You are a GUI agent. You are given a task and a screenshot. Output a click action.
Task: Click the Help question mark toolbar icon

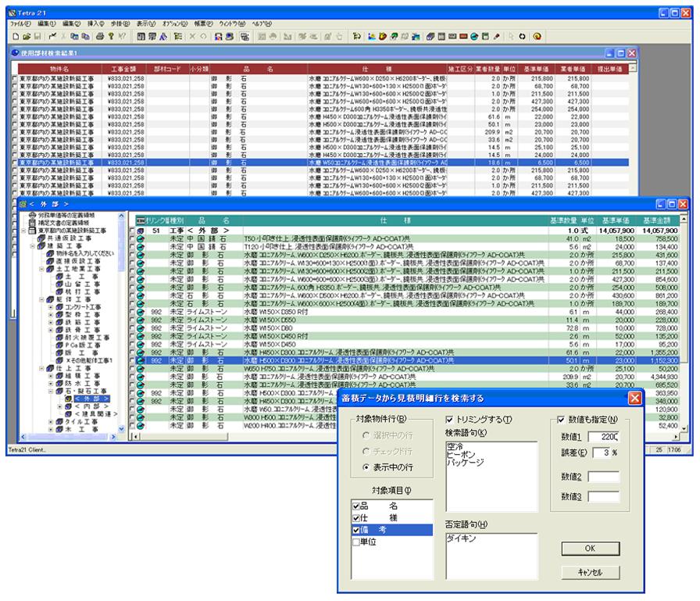point(112,36)
